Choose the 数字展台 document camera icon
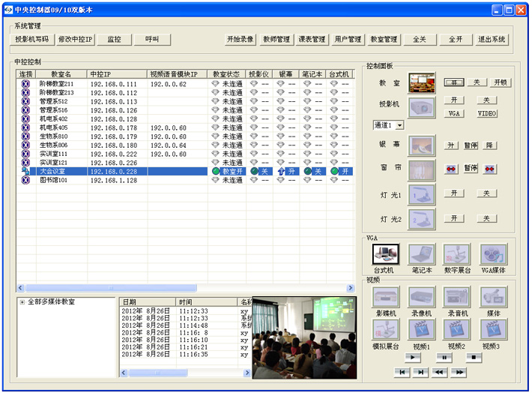 (x=456, y=254)
